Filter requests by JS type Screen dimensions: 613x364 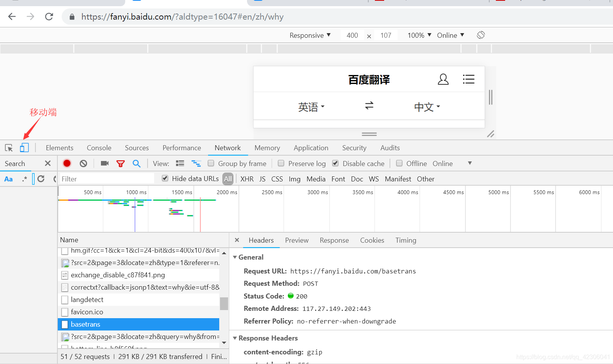(x=262, y=179)
